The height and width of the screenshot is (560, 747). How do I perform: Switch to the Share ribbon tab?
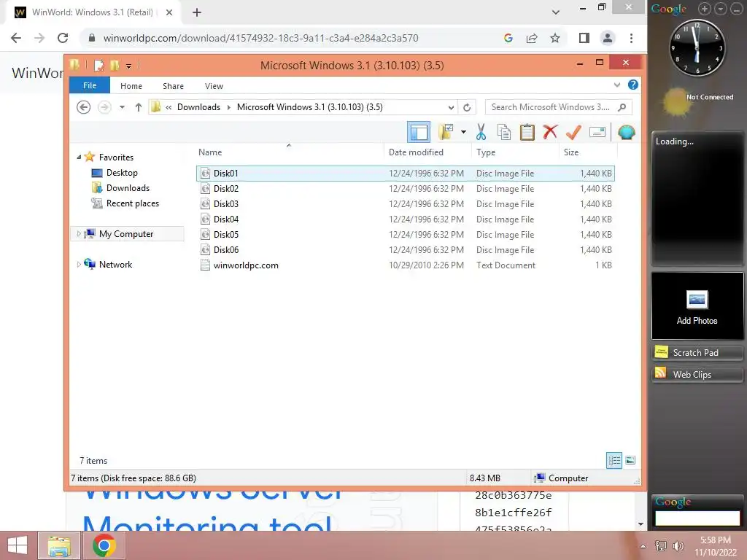pyautogui.click(x=173, y=86)
